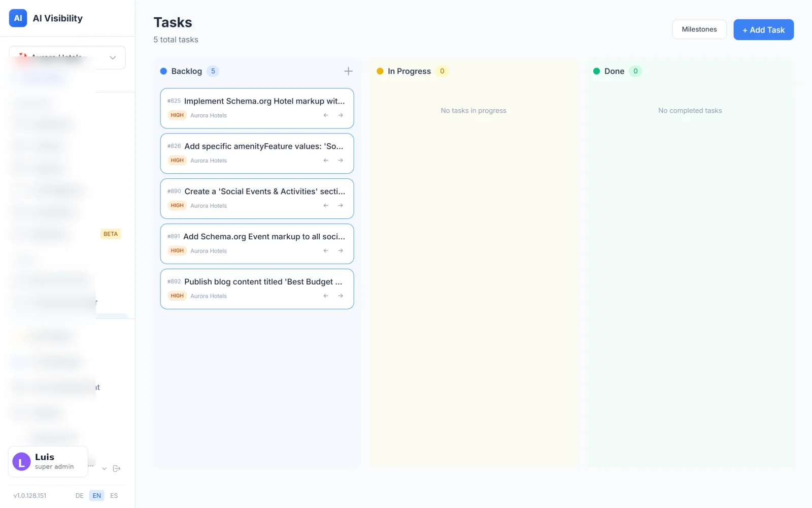
Task: Click the BETA badge in sidebar
Action: pos(111,234)
